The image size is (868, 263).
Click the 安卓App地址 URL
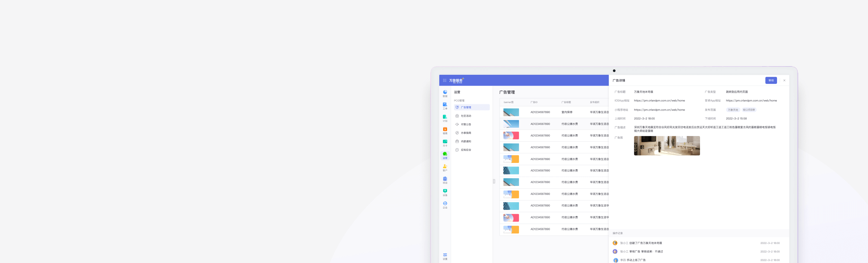(x=751, y=101)
